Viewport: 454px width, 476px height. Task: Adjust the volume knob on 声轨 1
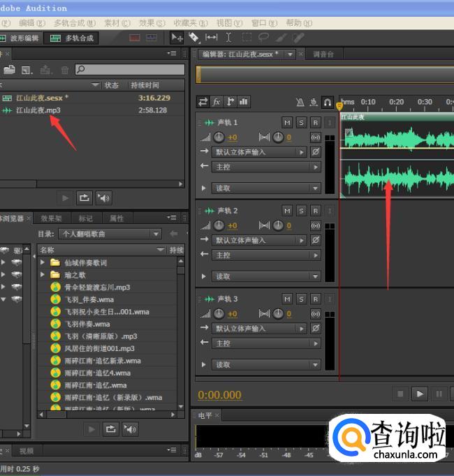pos(219,137)
